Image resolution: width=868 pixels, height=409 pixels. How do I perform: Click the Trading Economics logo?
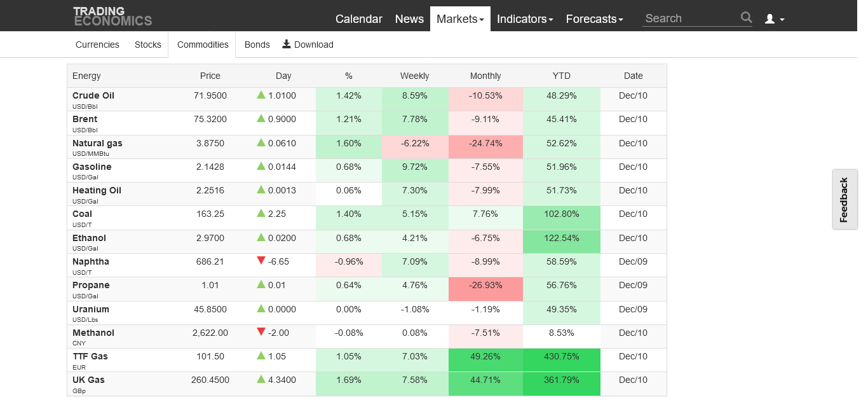pos(112,17)
